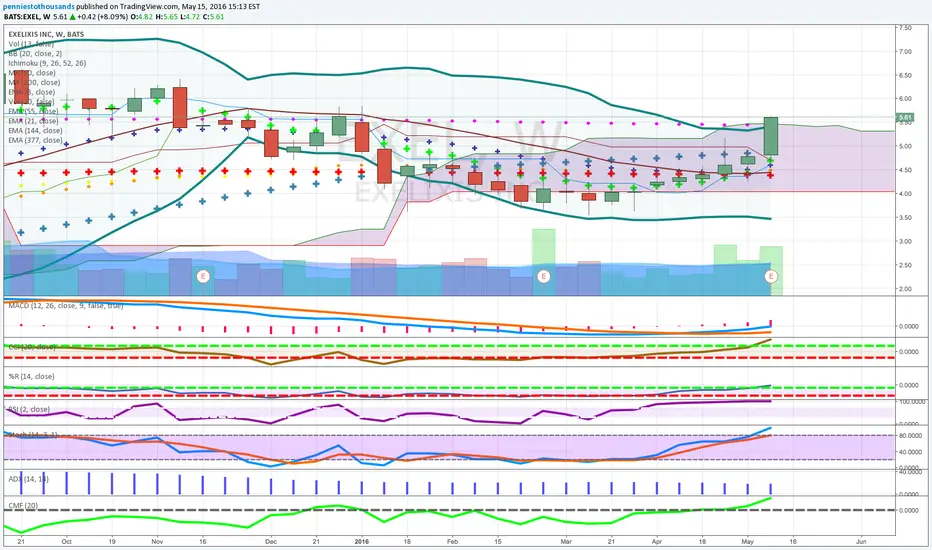
Task: Click the Oct date on time axis
Action: point(67,542)
